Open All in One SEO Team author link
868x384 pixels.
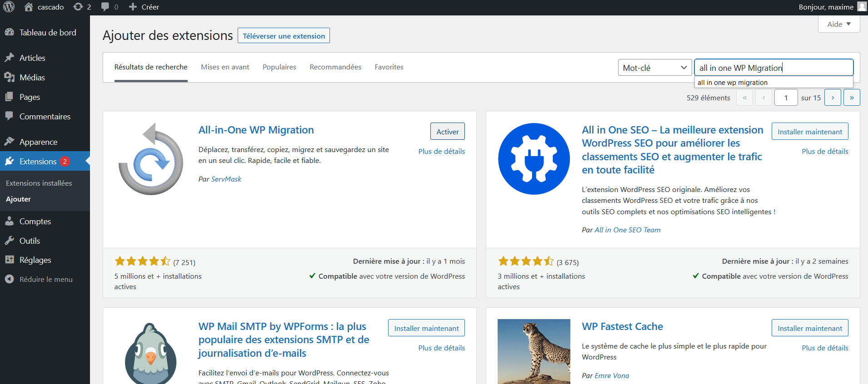click(628, 230)
